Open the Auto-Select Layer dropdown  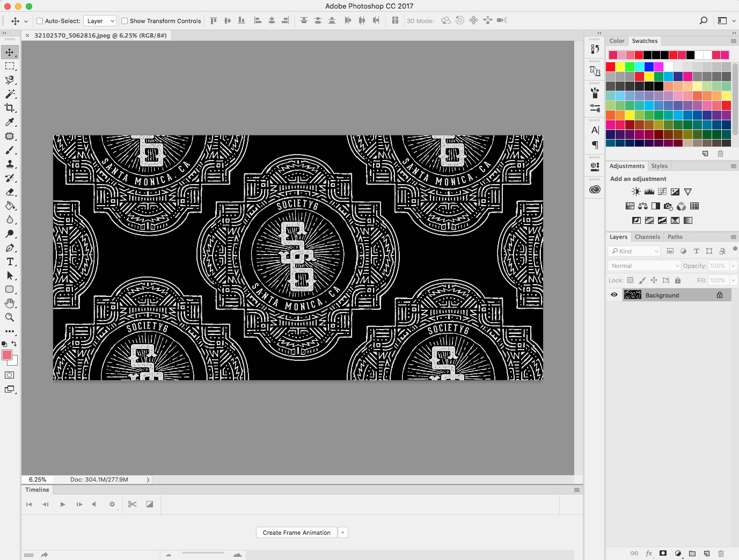100,21
